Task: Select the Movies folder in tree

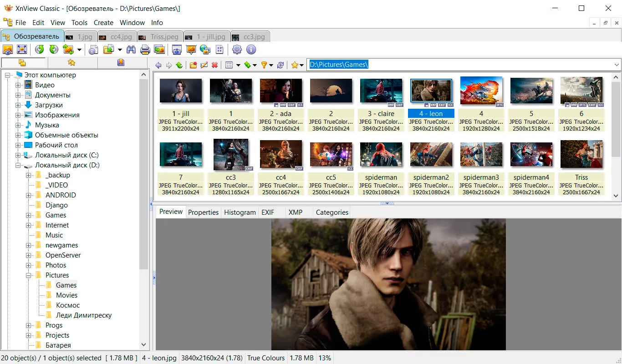Action: 66,295
